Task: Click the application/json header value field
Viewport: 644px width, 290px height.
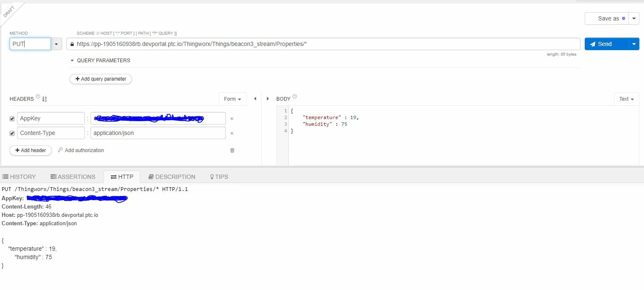Action: click(x=158, y=133)
